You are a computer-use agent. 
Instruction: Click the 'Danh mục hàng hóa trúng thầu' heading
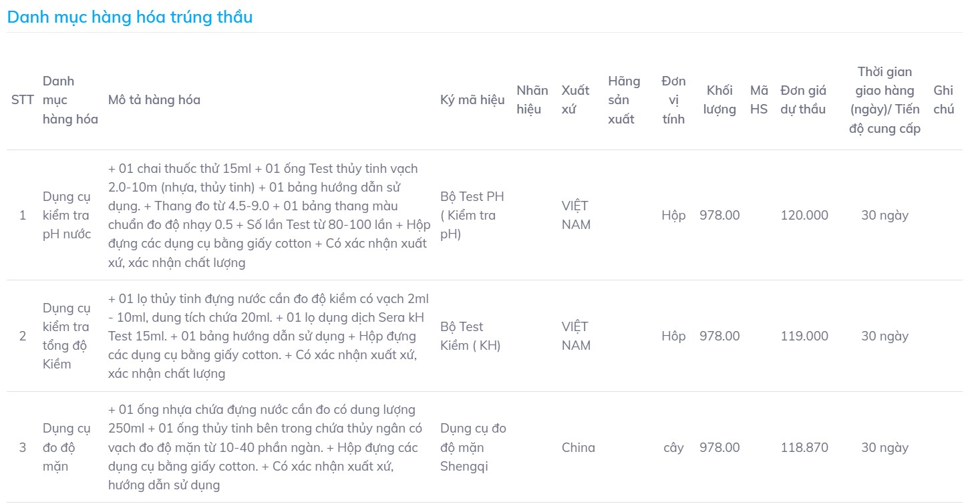130,17
